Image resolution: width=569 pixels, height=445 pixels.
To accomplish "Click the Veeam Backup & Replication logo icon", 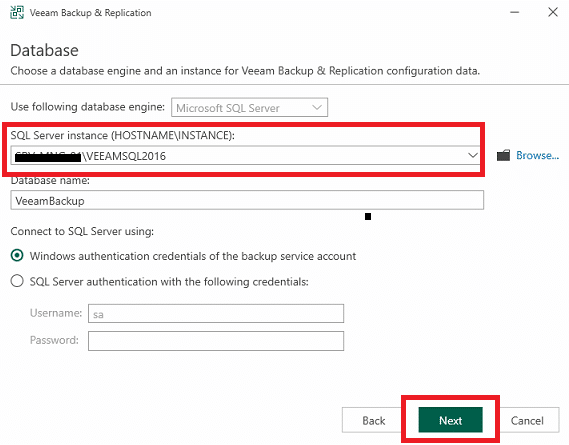I will [x=17, y=12].
